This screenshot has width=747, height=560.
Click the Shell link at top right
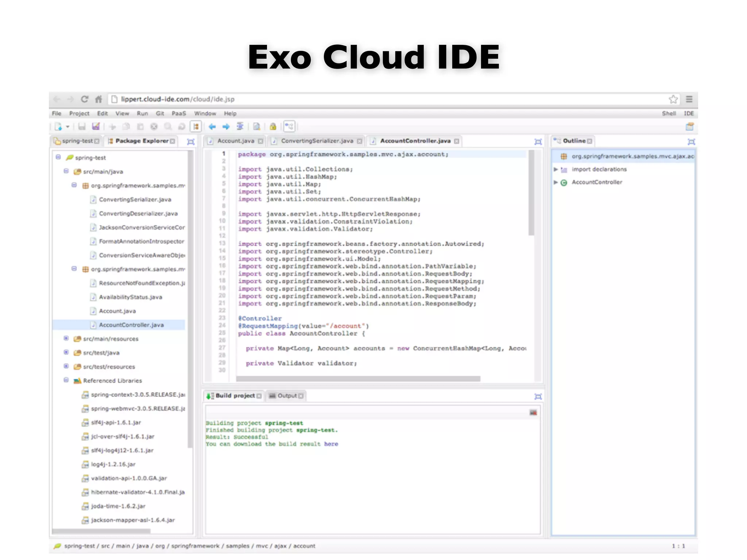[x=669, y=113]
